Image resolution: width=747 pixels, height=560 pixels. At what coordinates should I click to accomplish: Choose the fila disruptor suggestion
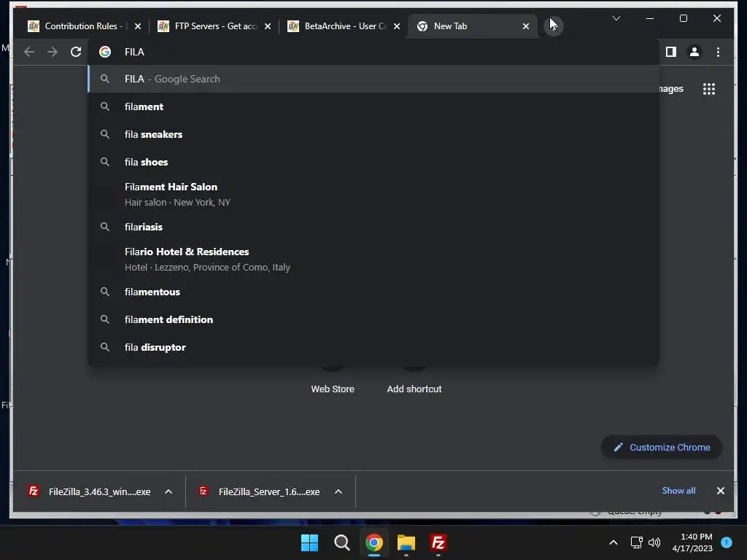(x=373, y=347)
